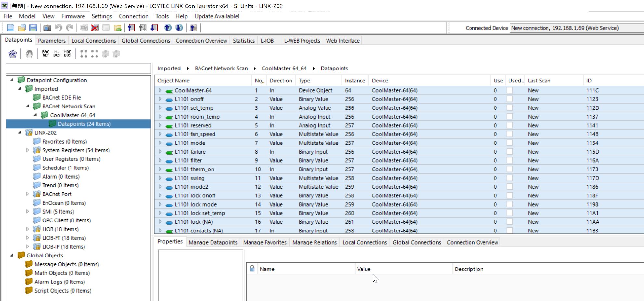Image resolution: width=644 pixels, height=301 pixels.
Task: Open the Firmware menu
Action: coord(73,16)
